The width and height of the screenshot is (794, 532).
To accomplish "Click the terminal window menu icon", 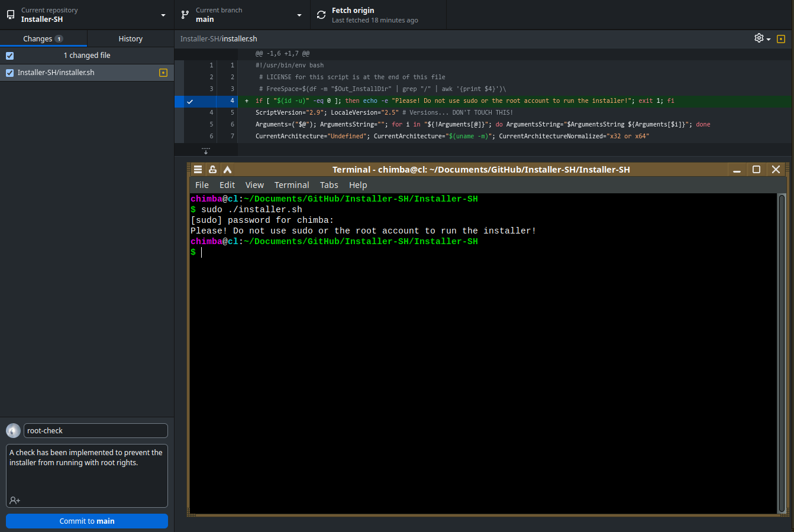I will click(198, 169).
